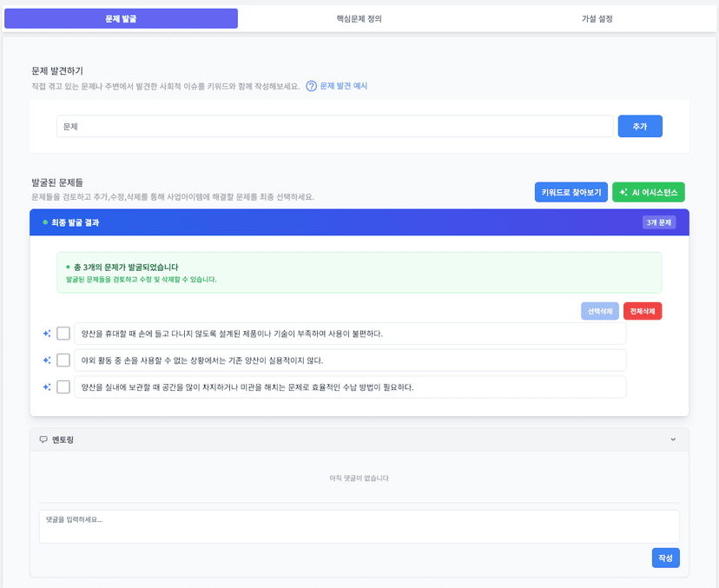The height and width of the screenshot is (588, 719).
Task: Select the 문제 발굴 tab
Action: click(121, 19)
